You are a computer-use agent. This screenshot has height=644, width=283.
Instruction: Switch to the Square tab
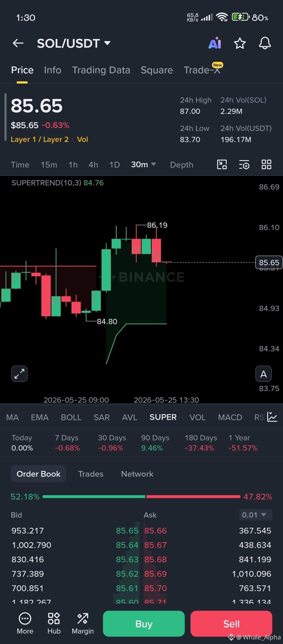tap(157, 70)
